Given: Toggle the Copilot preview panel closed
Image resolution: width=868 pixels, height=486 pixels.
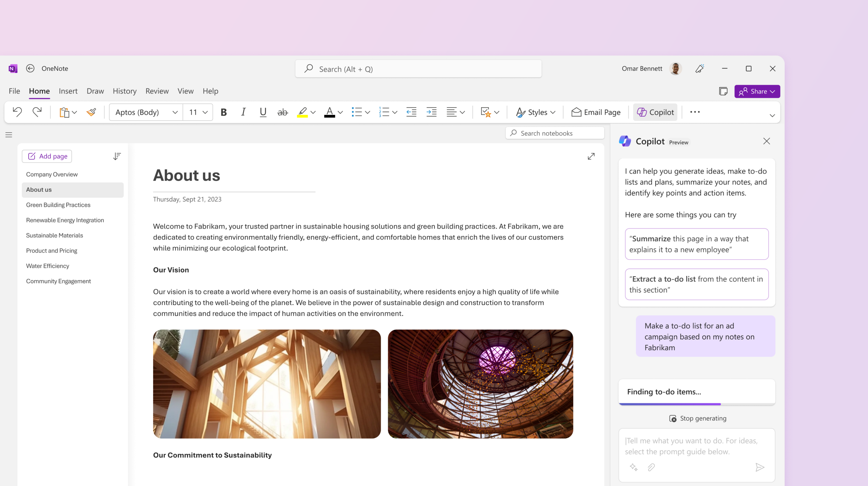Looking at the screenshot, I should [767, 141].
